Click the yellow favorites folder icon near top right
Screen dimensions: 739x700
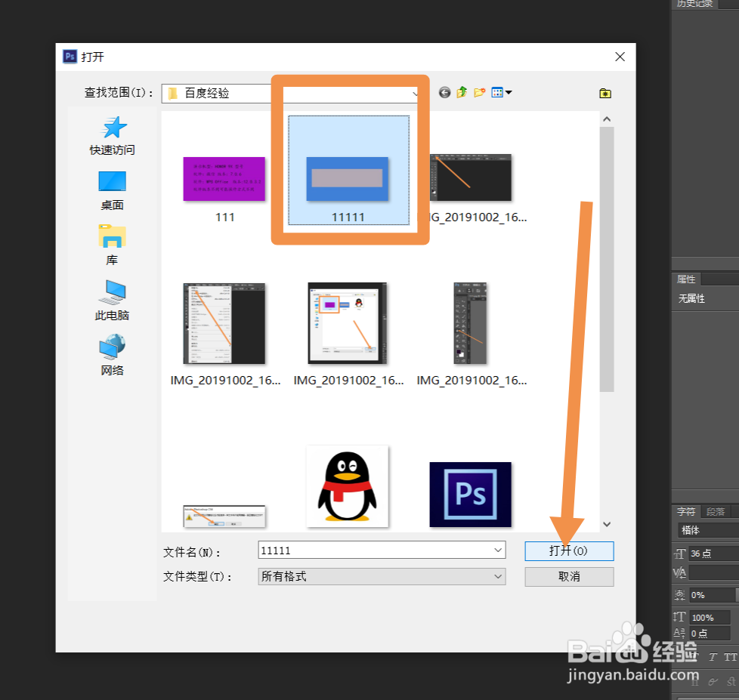[x=604, y=92]
